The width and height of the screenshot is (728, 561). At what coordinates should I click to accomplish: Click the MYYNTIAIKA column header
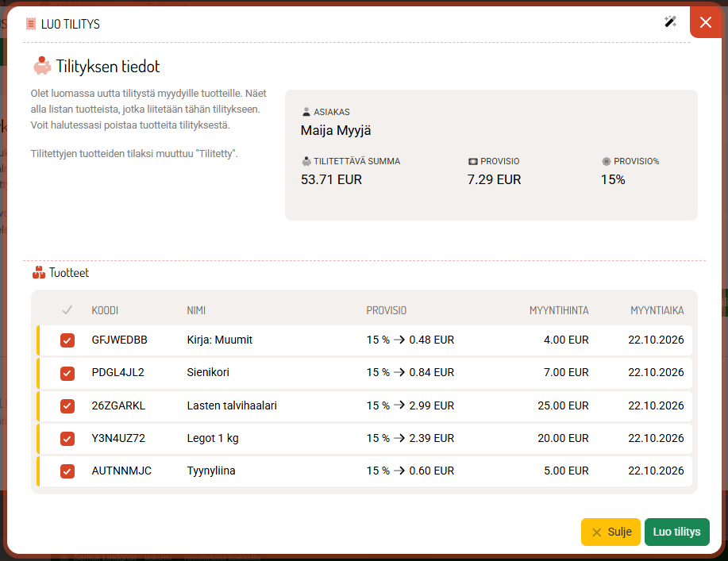click(657, 310)
